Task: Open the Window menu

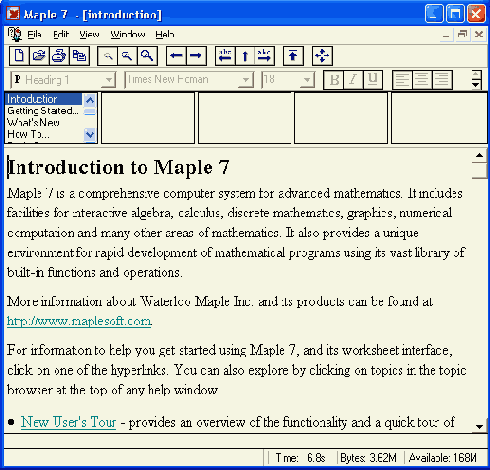Action: click(x=128, y=34)
